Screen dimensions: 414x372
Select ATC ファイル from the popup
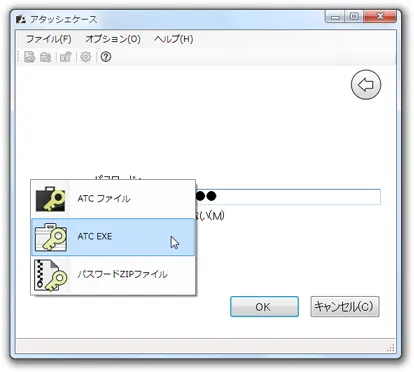click(x=113, y=199)
